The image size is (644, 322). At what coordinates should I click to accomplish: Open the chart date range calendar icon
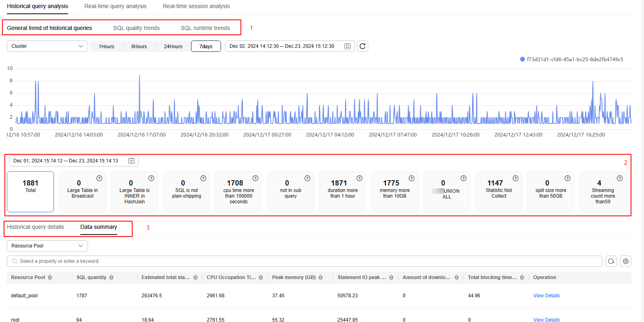[x=348, y=46]
